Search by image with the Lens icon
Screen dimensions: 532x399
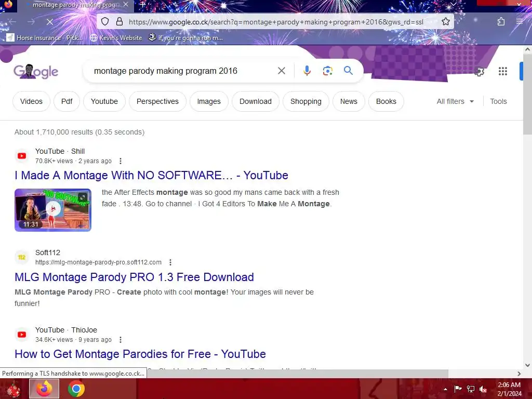pos(327,71)
